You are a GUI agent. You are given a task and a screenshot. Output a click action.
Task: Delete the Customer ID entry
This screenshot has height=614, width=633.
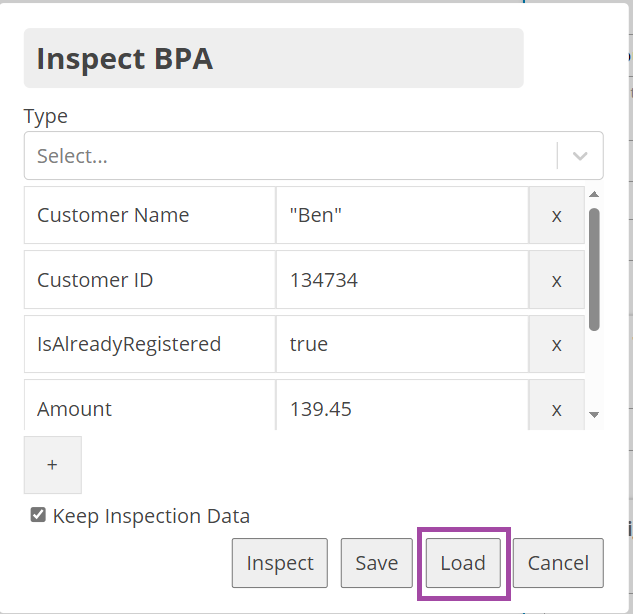556,280
